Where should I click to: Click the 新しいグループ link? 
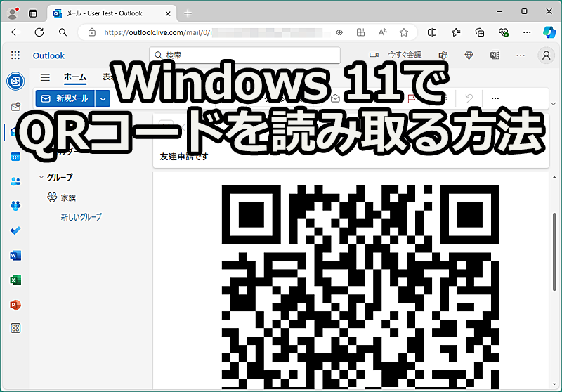click(81, 217)
